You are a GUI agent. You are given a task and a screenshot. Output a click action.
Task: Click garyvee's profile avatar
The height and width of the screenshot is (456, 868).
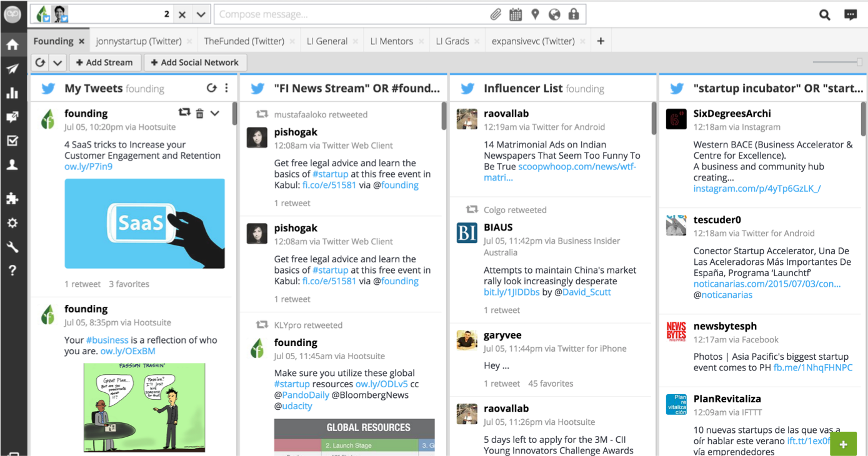(467, 340)
